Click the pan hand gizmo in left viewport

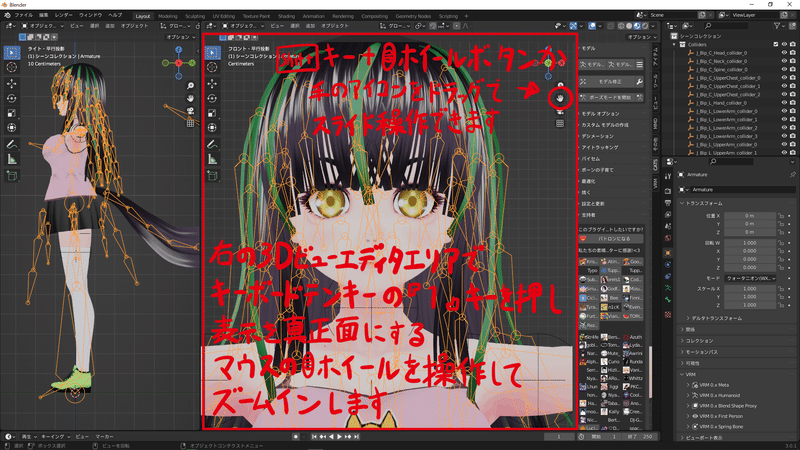click(190, 98)
